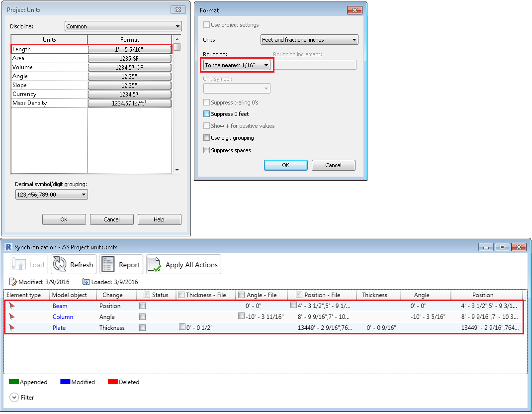Click Currency format button 1234.57
Viewport: 532px width, 414px height.
(129, 94)
